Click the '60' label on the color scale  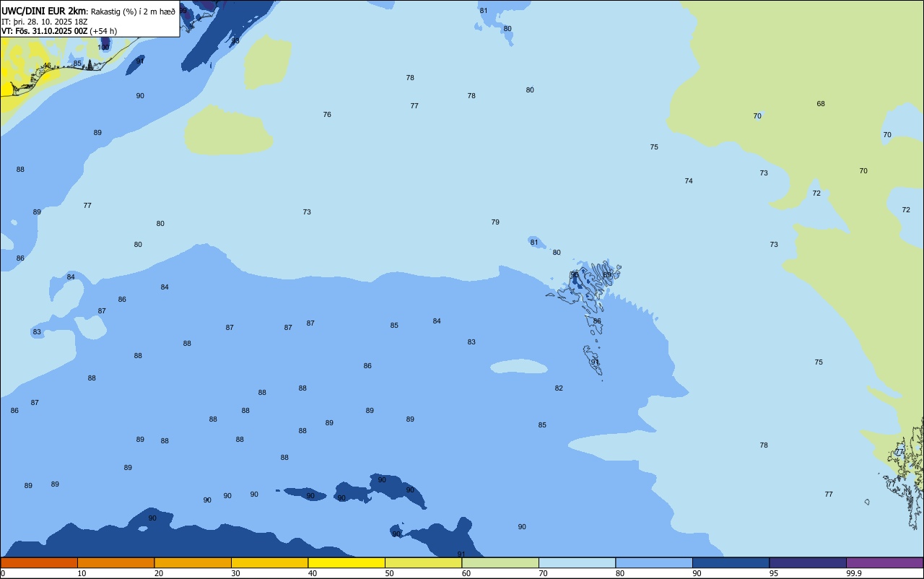pos(466,573)
